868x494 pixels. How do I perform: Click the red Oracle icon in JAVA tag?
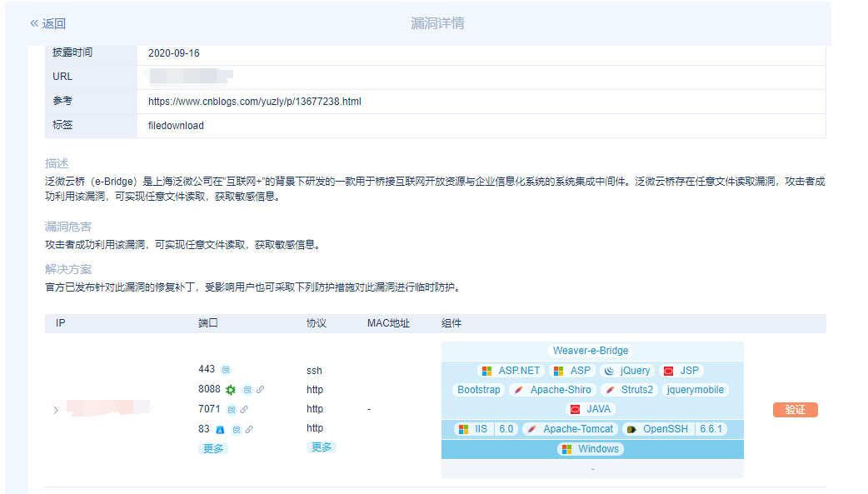point(575,410)
